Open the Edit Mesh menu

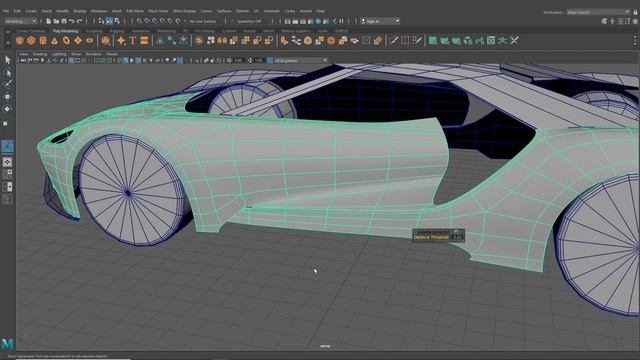click(135, 11)
